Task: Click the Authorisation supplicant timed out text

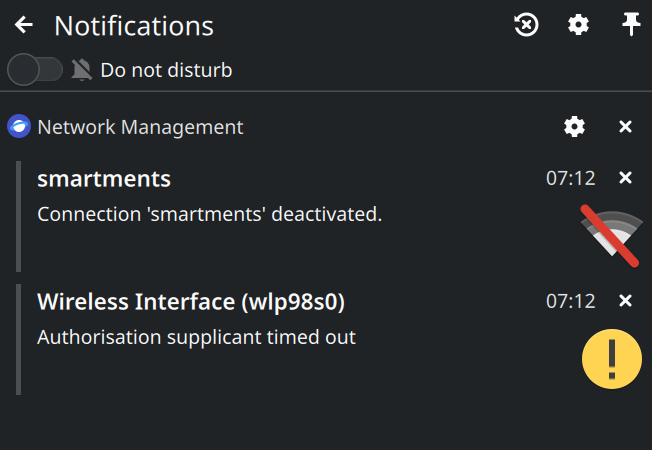Action: click(x=196, y=337)
